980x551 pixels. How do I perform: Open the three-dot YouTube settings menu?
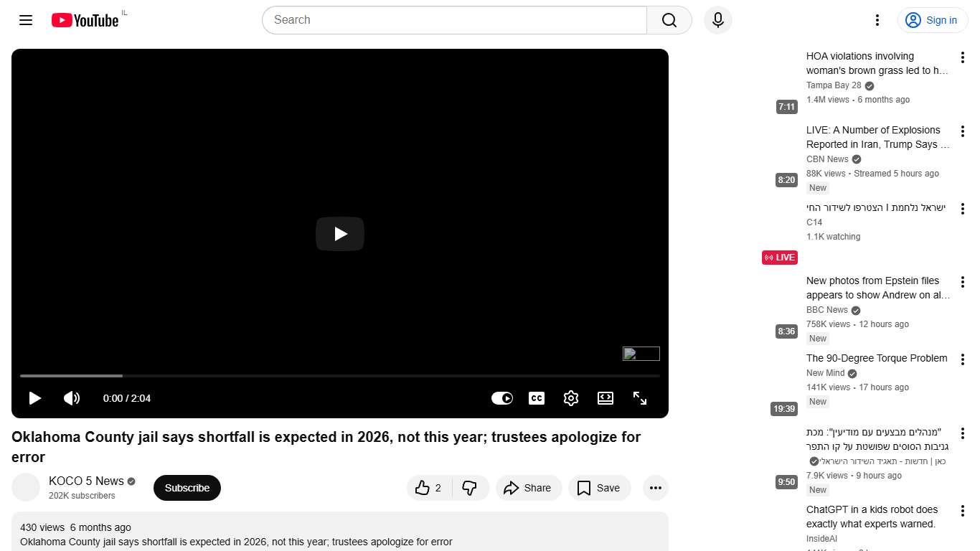[x=877, y=20]
